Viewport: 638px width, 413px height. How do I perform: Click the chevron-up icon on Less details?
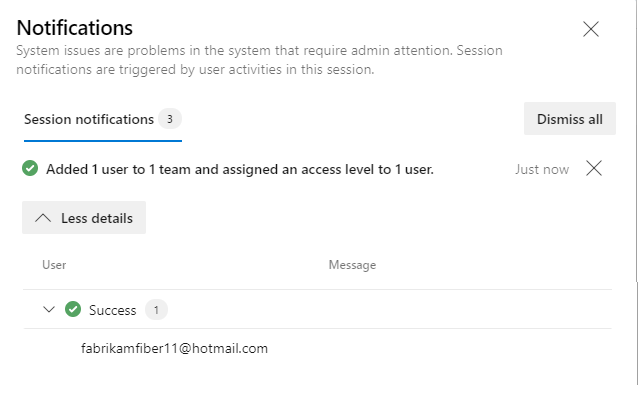click(43, 217)
